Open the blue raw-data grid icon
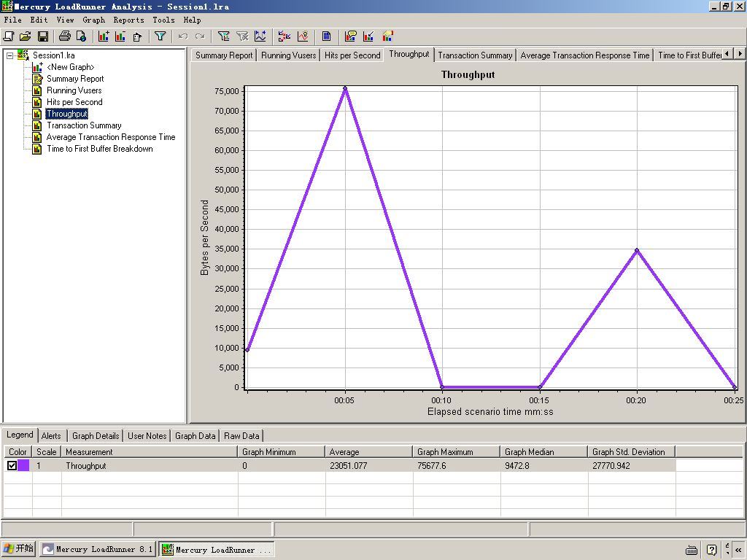Screen dimensions: 747x560 326,36
